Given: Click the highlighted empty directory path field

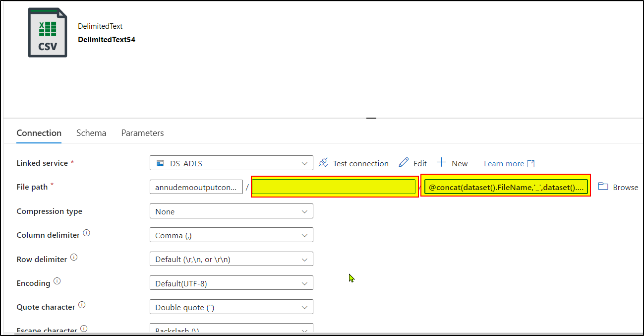Looking at the screenshot, I should point(334,187).
